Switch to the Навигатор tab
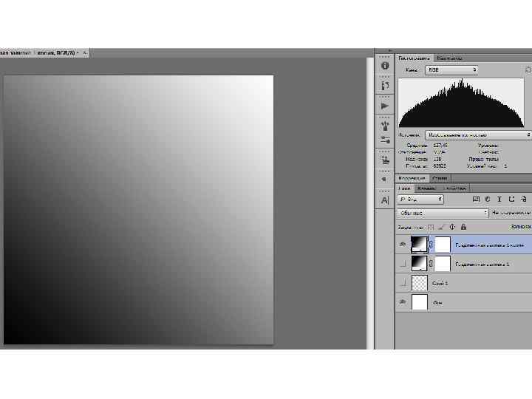Viewport: 532px width, 399px height. (449, 58)
